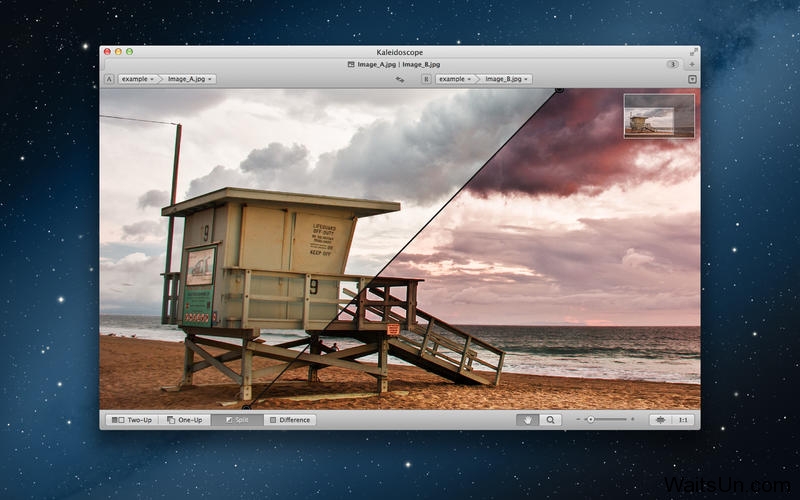Click the fullscreen arrows in the title bar
Screen dimensions: 800x500
click(693, 51)
